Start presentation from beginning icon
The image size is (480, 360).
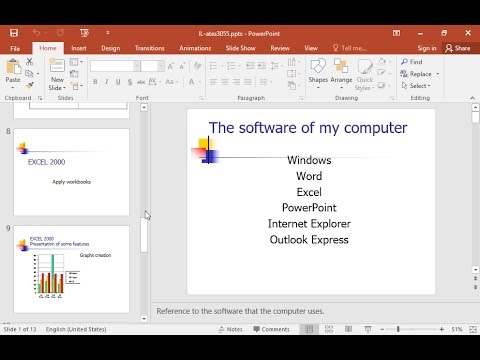pos(85,33)
